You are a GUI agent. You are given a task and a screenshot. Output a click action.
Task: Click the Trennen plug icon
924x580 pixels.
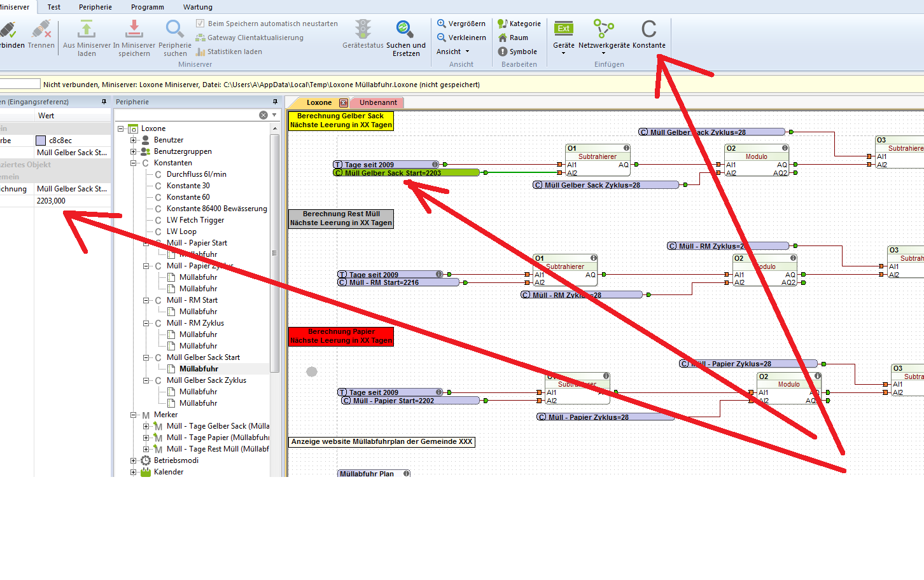41,30
